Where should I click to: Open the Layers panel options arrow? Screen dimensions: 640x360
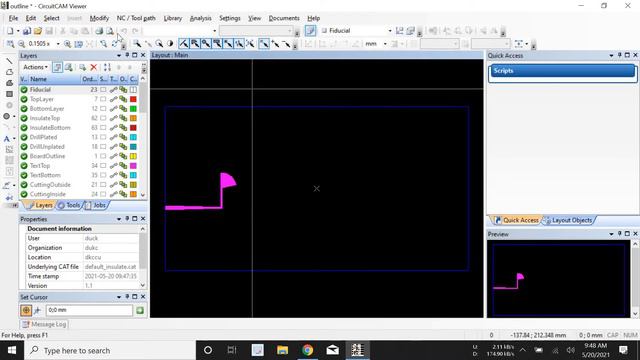(119, 56)
